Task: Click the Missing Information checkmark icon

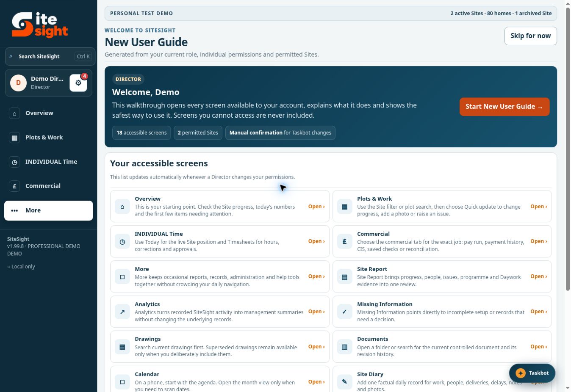Action: point(344,312)
